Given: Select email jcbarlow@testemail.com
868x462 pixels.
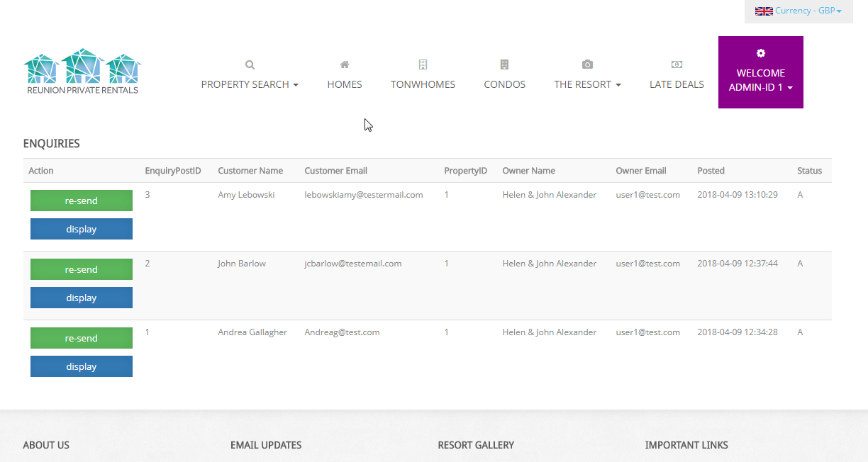Looking at the screenshot, I should click(353, 264).
